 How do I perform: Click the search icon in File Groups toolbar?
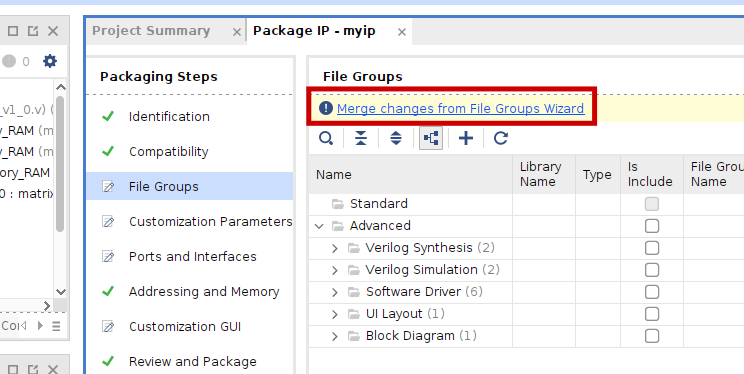[326, 138]
